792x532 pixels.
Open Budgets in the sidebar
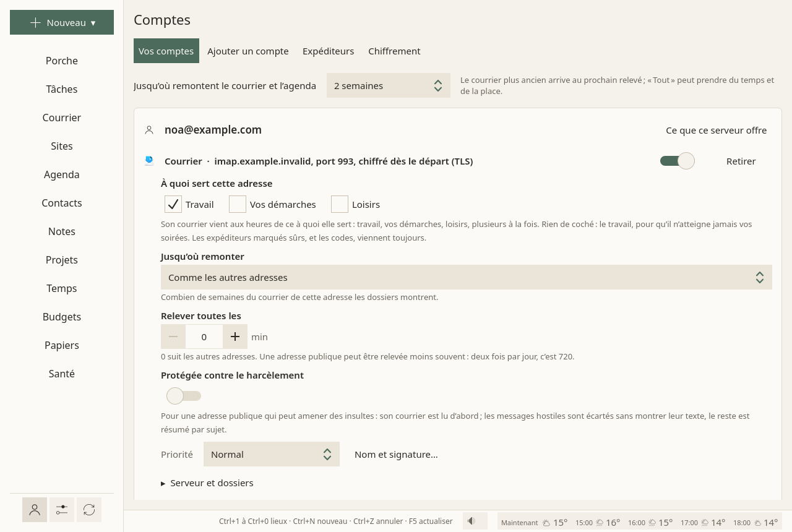click(62, 317)
